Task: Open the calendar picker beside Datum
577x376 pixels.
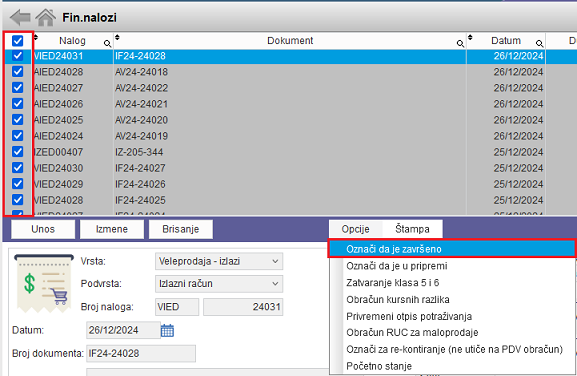Action: tap(167, 330)
